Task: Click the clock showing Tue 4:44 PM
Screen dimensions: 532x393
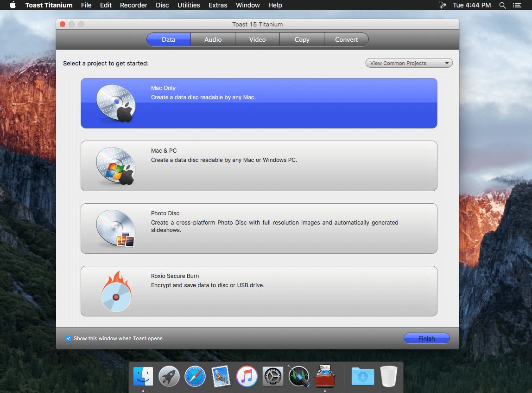Action: (472, 5)
